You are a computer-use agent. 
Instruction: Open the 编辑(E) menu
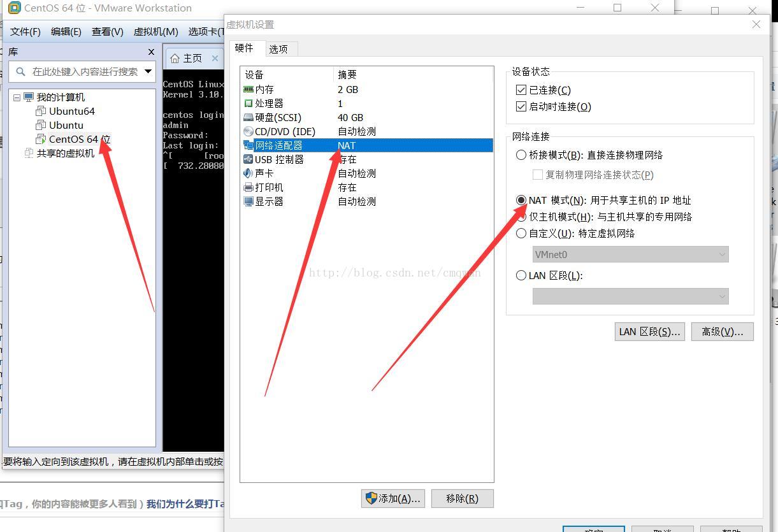(66, 32)
